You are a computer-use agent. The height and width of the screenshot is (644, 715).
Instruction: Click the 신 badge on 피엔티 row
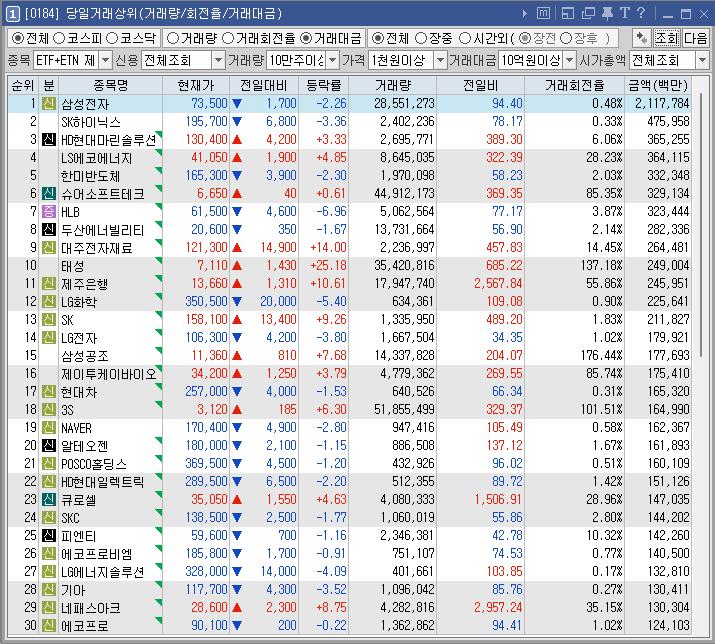(x=49, y=535)
